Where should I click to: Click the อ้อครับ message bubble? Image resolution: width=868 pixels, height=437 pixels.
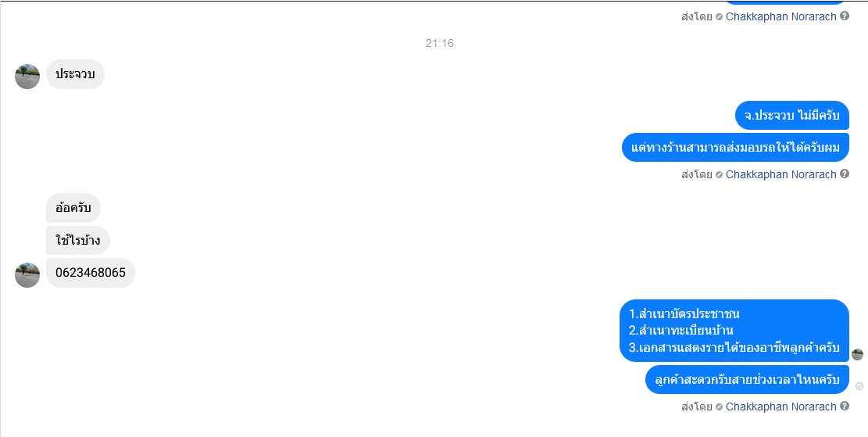click(73, 208)
